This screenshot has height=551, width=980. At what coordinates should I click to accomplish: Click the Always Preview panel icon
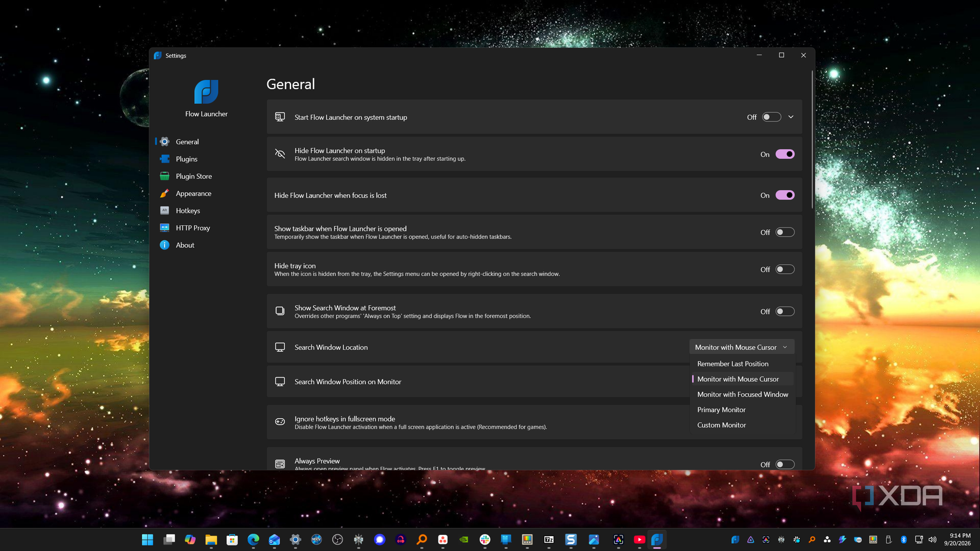[280, 464]
